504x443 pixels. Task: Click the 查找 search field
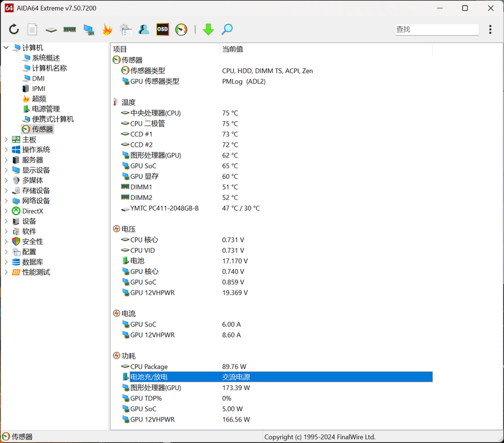tap(436, 29)
